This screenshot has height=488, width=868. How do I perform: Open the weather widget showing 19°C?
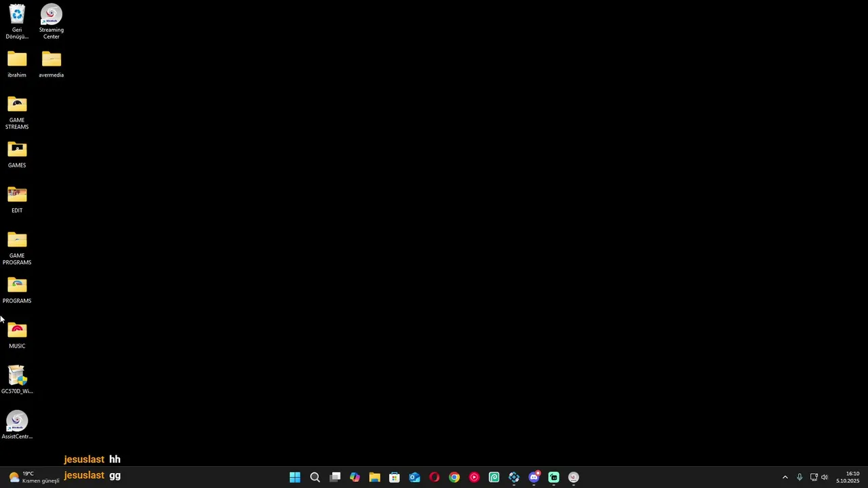coord(34,477)
